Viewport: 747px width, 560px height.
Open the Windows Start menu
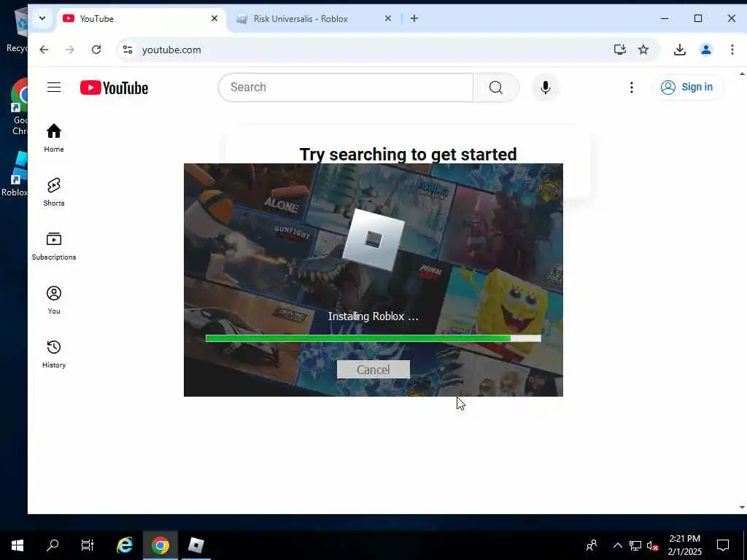pos(18,545)
